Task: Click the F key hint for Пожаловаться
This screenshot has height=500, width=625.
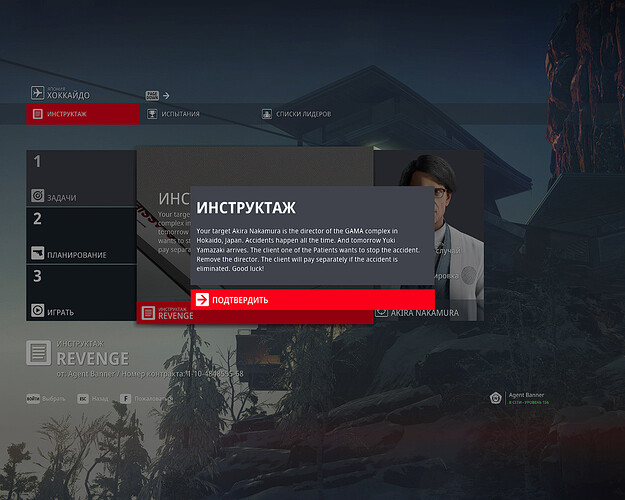Action: 126,399
